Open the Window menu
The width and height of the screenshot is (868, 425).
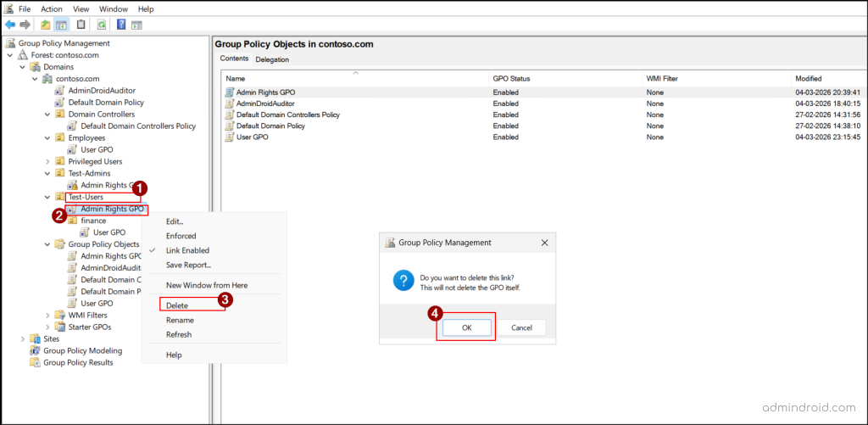point(114,8)
